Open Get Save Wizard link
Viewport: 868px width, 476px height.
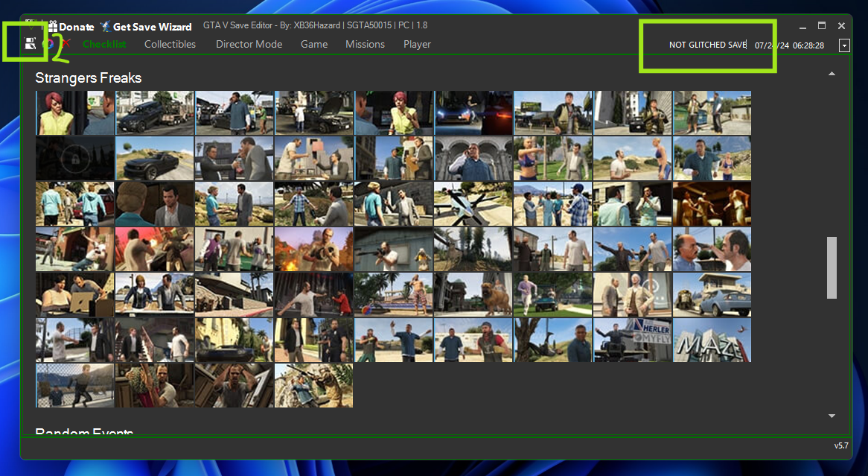click(x=152, y=27)
